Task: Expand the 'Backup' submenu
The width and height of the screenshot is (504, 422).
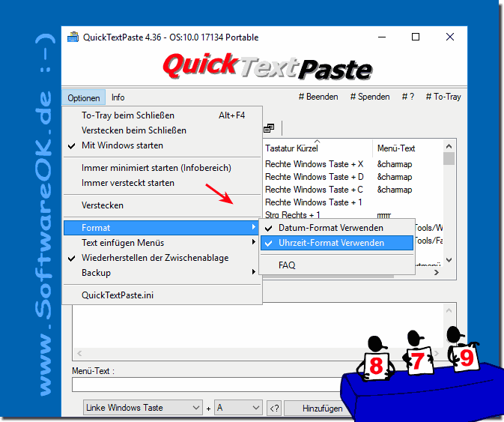Action: coord(163,273)
